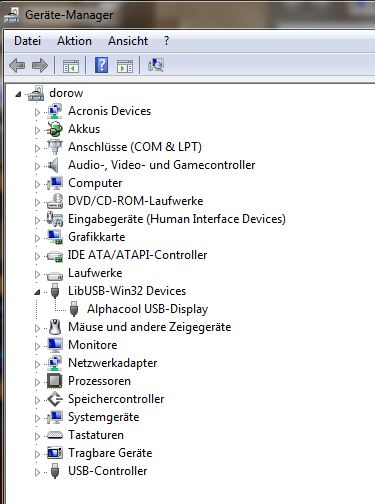375x504 pixels.
Task: Select the Alphacool USB-Display entry
Action: coord(147,309)
